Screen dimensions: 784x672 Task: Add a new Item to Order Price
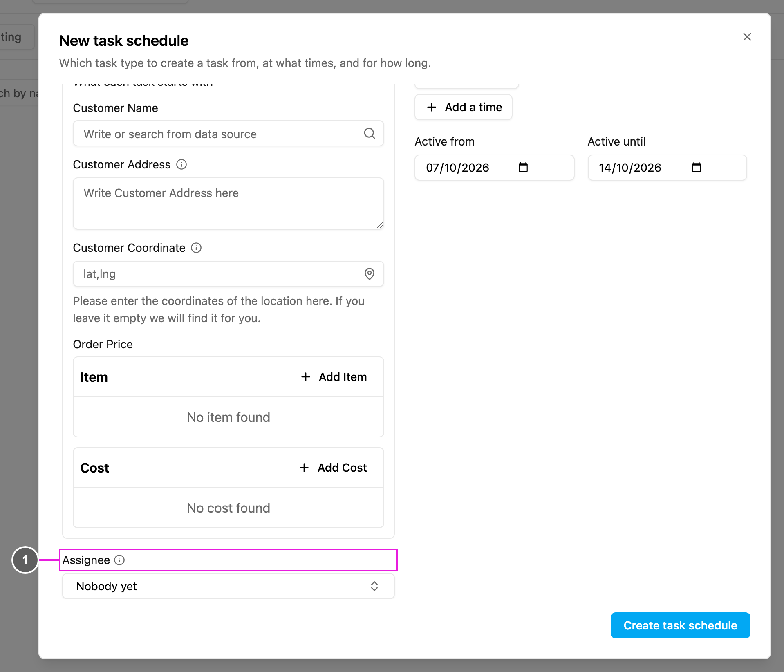pyautogui.click(x=334, y=377)
